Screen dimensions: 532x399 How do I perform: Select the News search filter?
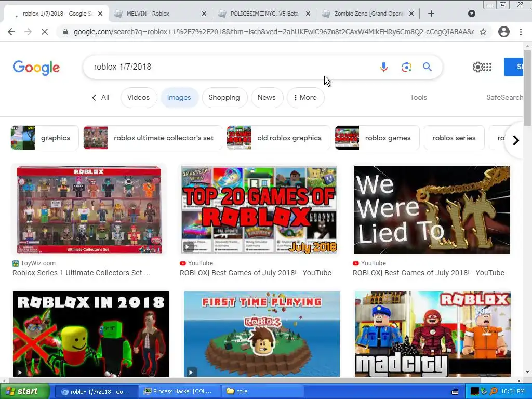(x=267, y=97)
